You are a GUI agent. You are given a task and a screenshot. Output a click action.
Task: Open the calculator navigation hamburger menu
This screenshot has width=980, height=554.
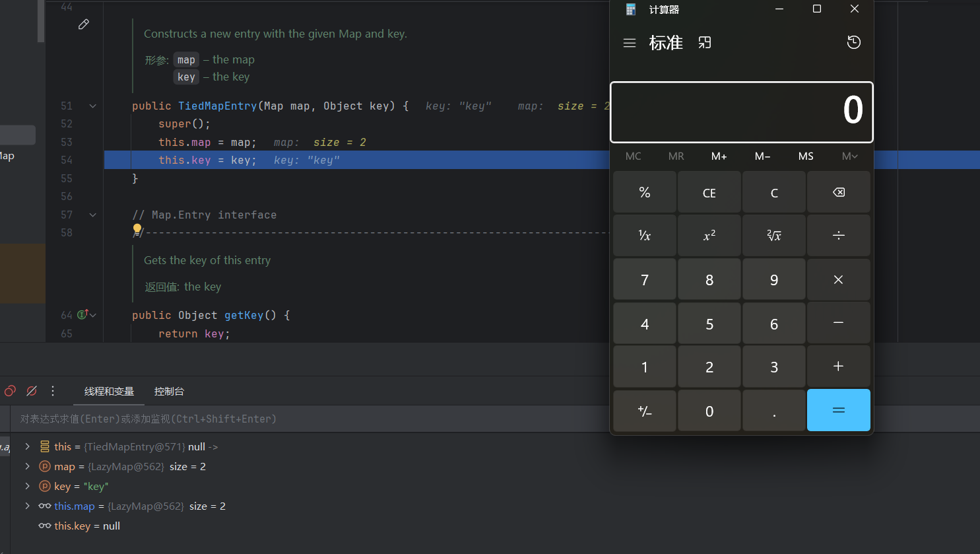(629, 43)
